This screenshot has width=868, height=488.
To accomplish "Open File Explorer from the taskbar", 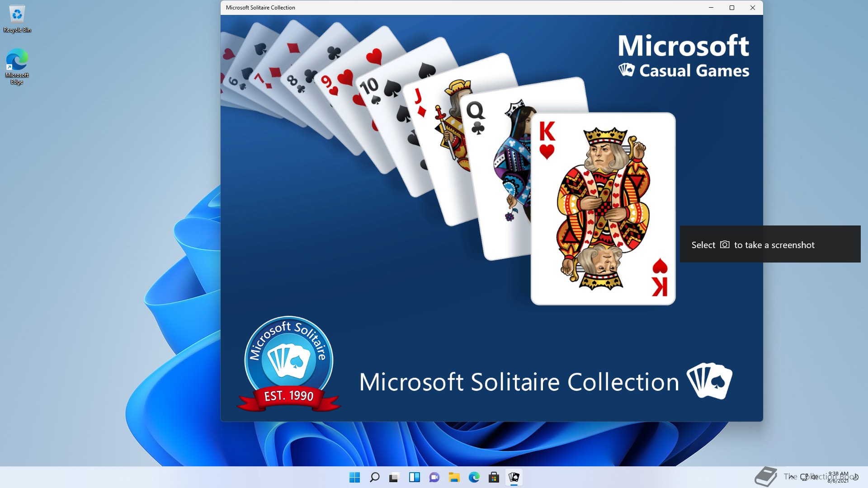I will [454, 477].
